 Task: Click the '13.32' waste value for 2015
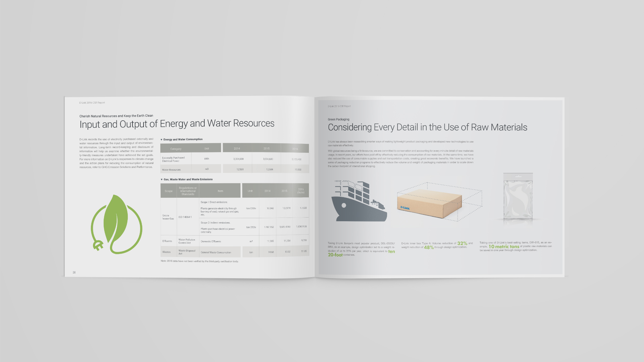pos(287,252)
